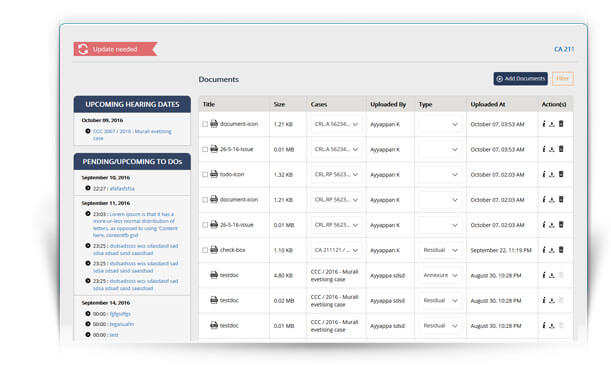Screen dimensions: 611x391
Task: Open info for 26-5-16-issue in CRL.A case
Action: click(544, 149)
